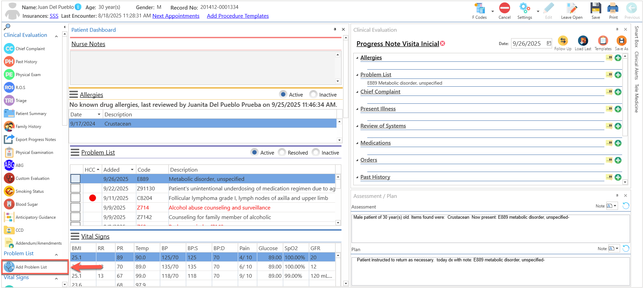The image size is (644, 289).
Task: Add an entry to the Chief Complaint section
Action: click(618, 92)
